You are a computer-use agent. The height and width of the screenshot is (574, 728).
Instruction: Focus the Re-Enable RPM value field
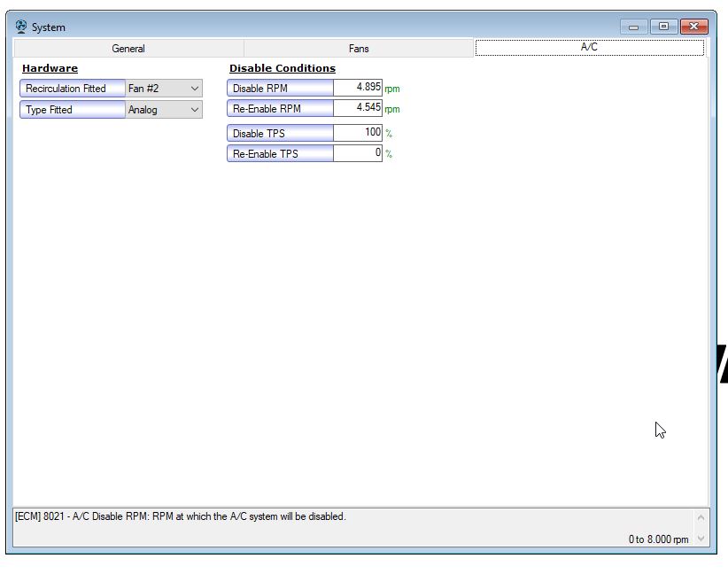[x=358, y=108]
